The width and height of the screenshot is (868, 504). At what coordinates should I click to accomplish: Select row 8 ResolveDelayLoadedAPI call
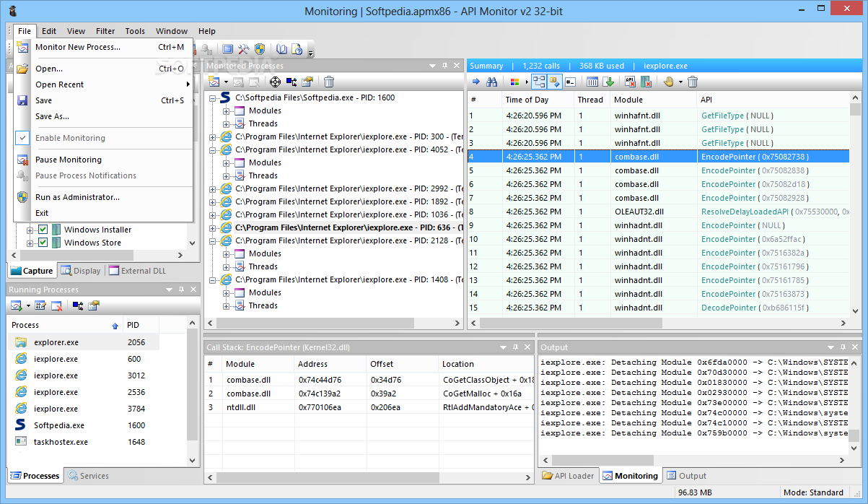pos(658,212)
